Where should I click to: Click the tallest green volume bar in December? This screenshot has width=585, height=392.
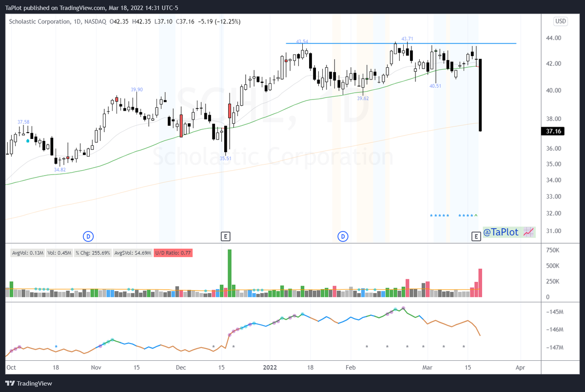tap(230, 273)
